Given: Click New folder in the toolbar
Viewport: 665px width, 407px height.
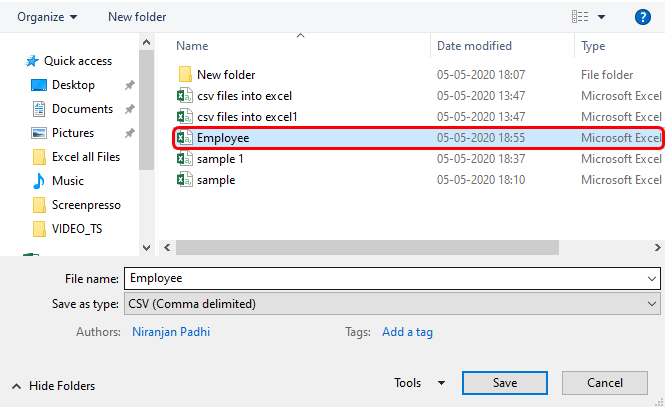Looking at the screenshot, I should 137,17.
